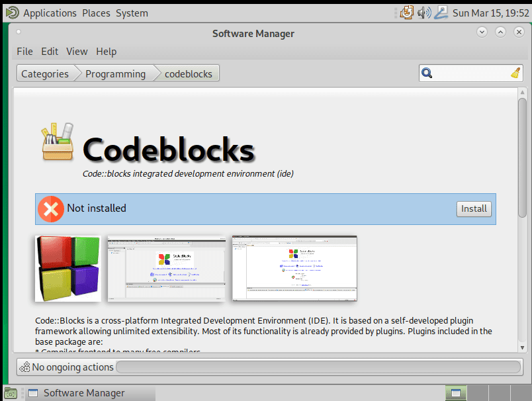Click the Codeblocks package box icon

pyautogui.click(x=58, y=142)
